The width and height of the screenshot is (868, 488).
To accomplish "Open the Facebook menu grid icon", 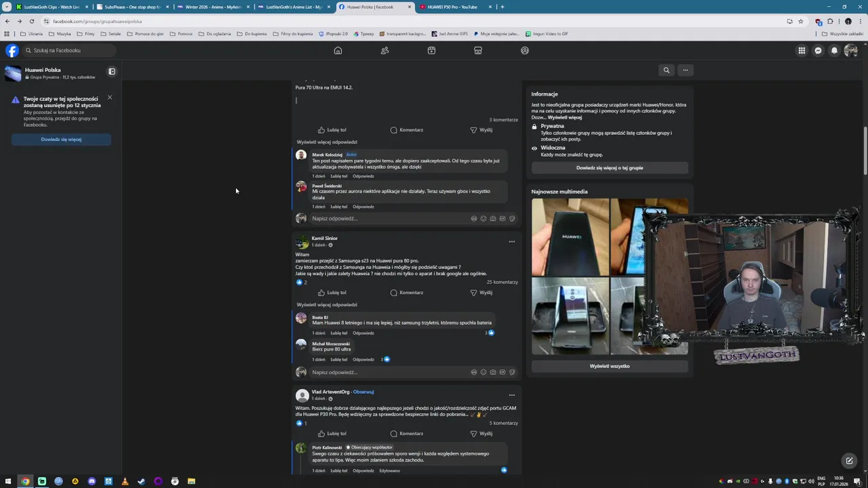I will pyautogui.click(x=802, y=50).
